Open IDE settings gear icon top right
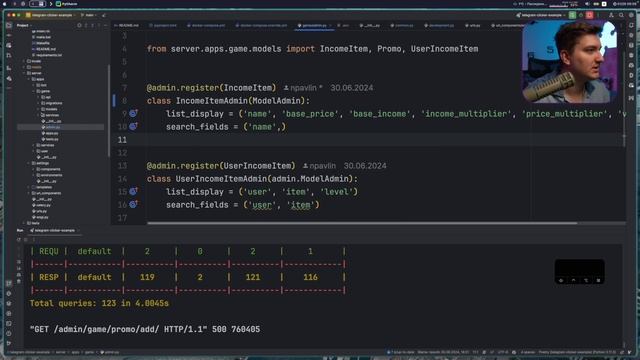Screen dimensions: 640x360 (x=631, y=15)
